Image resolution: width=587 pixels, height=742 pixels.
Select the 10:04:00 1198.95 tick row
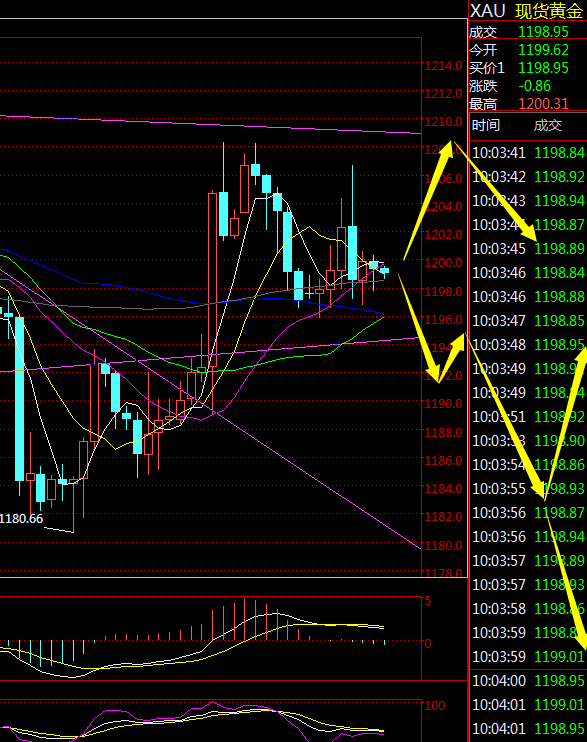pos(528,681)
